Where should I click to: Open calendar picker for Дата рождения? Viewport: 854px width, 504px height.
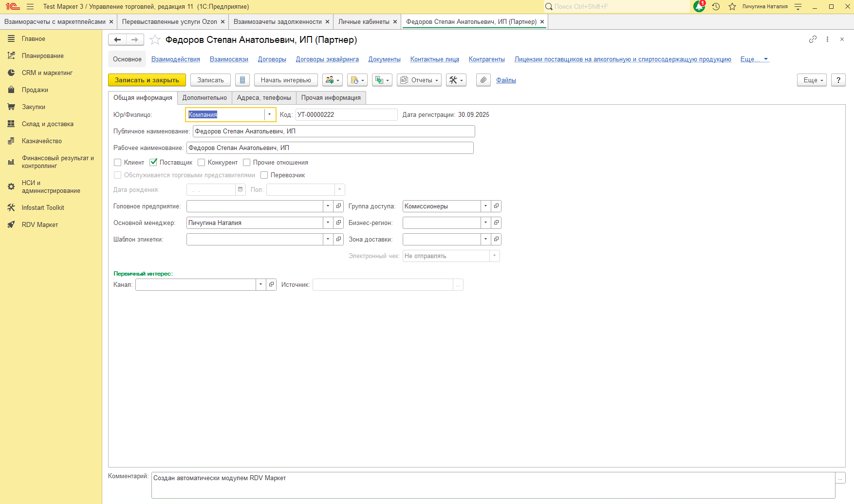(240, 189)
